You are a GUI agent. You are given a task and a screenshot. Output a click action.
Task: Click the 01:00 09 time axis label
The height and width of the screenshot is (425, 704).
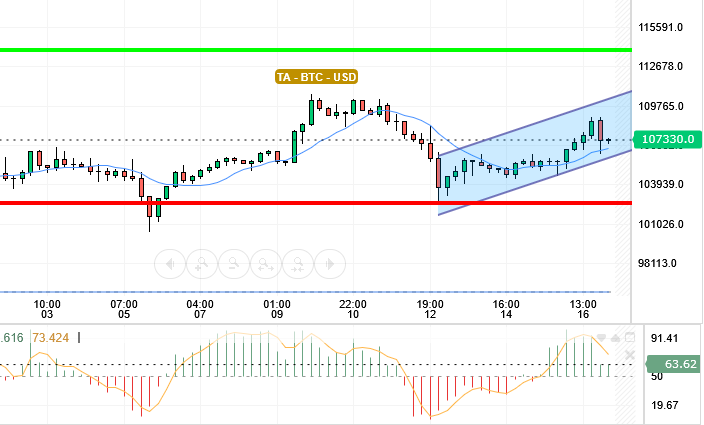(x=277, y=309)
